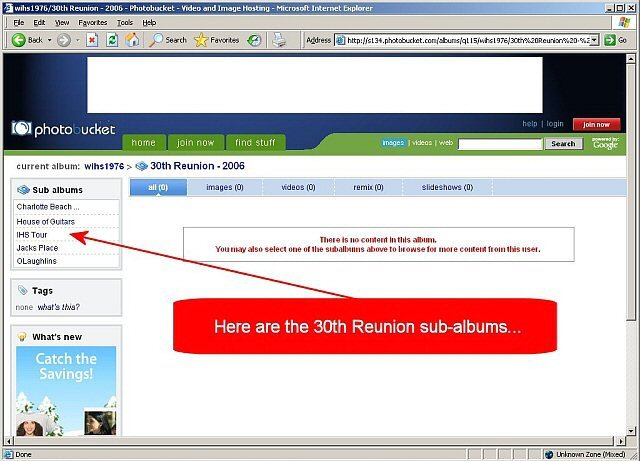Screen dimensions: 640x461
Task: Select the find stuff tab
Action: (x=256, y=143)
